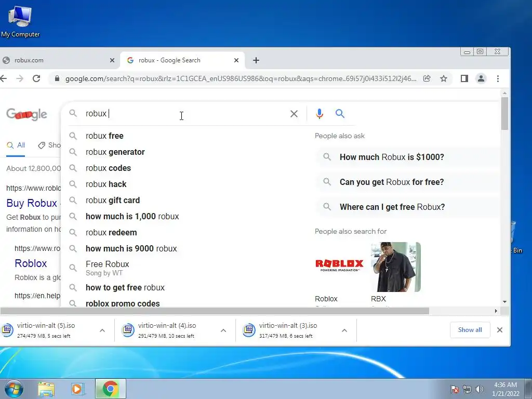Viewport: 532px width, 399px height.
Task: Click the Roblox logo thumbnail
Action: click(x=340, y=267)
